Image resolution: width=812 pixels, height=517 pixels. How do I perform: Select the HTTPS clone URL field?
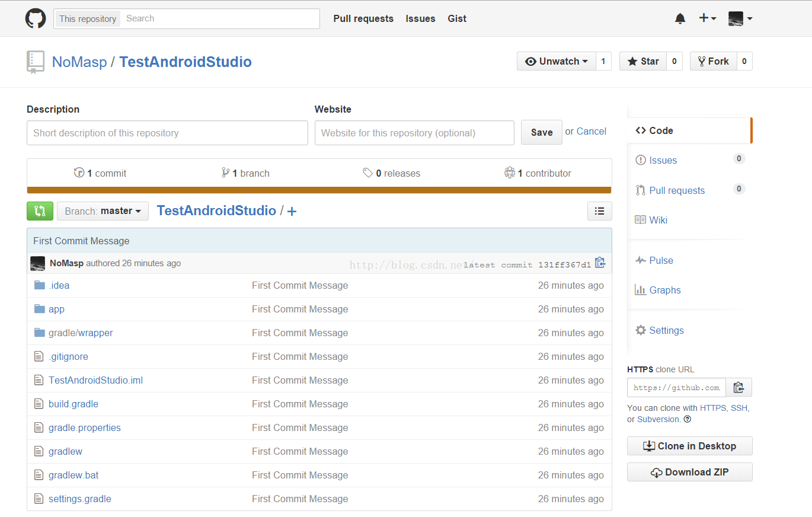677,388
